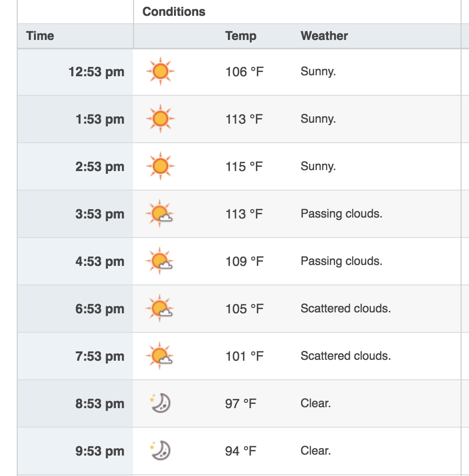Select scattered clouds icon at 6:53 pm
Screen dimensions: 469x476
click(160, 308)
